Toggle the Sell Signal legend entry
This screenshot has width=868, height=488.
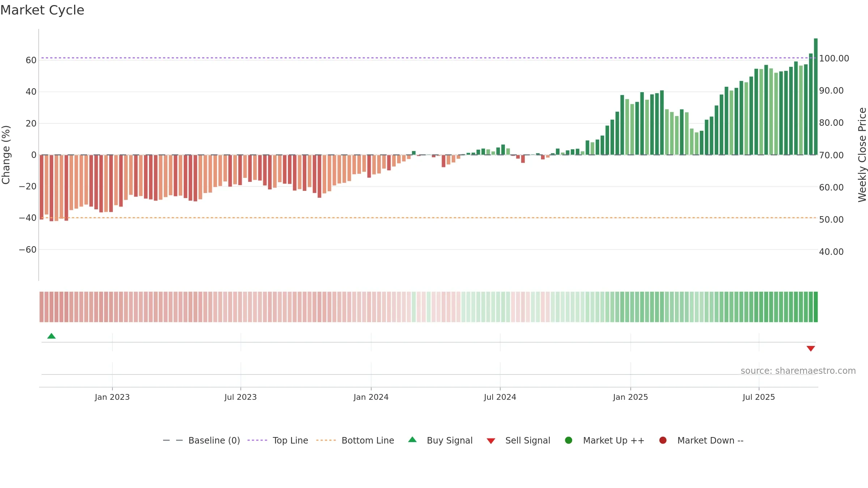[x=518, y=440]
